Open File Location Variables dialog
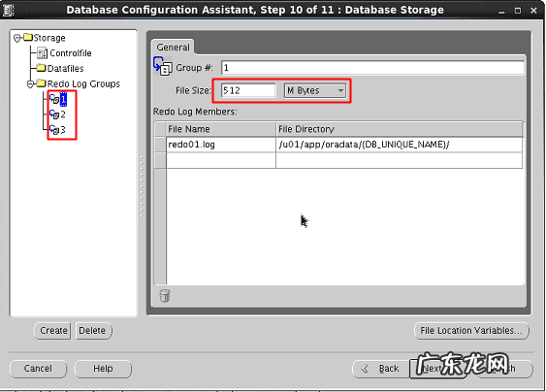546x392 pixels. click(471, 330)
